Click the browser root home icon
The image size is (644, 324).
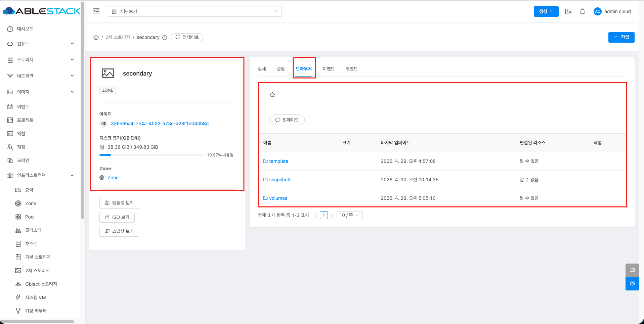[x=272, y=95]
